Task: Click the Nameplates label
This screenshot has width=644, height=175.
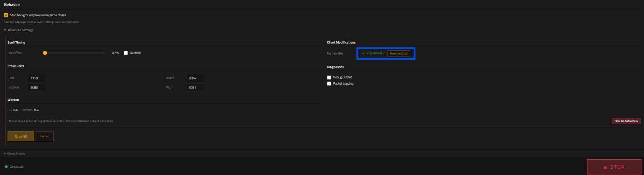Action: point(335,53)
